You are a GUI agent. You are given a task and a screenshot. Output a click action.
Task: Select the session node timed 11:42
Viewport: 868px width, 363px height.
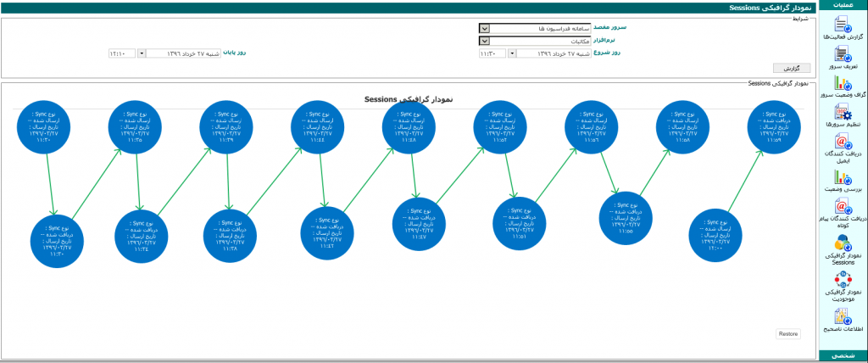coord(327,233)
